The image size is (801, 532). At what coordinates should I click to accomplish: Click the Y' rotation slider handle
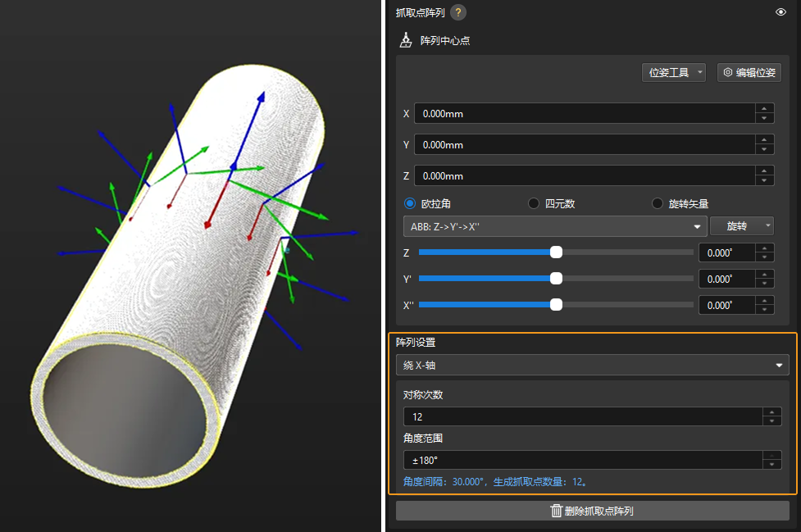click(556, 279)
